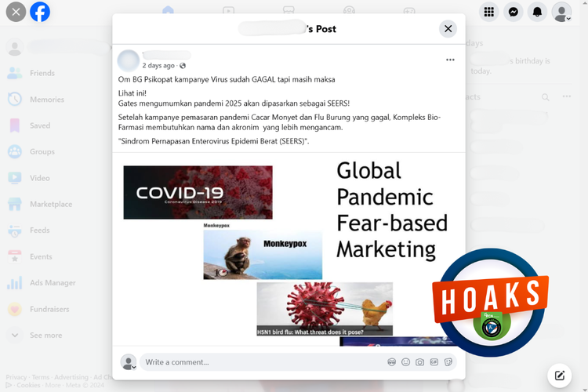Expand the account profile menu
588x392 pixels.
coord(561,12)
